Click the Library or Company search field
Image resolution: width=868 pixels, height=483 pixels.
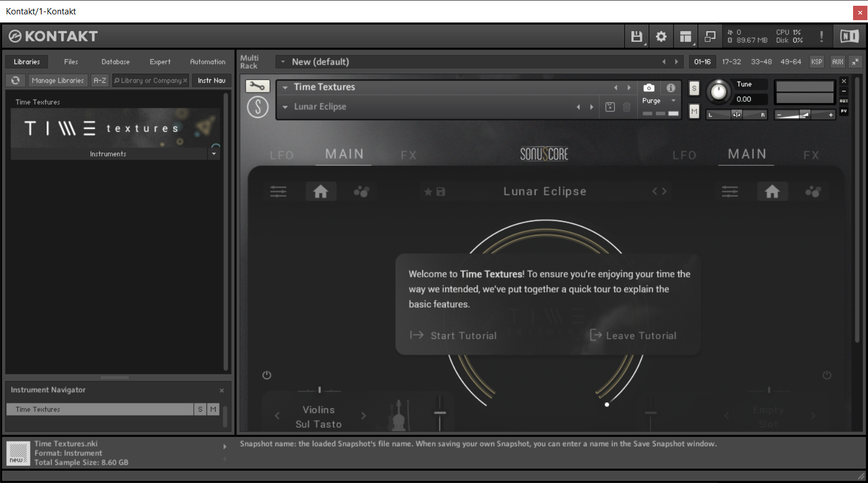tap(151, 81)
